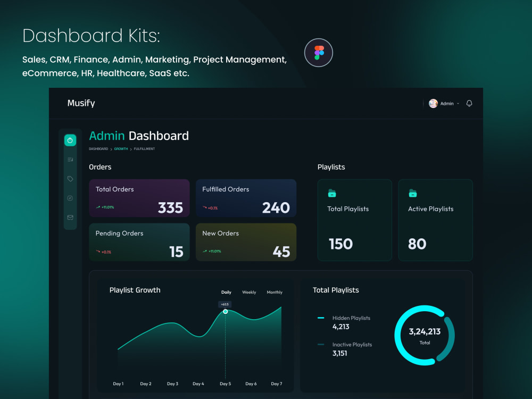Viewport: 532px width, 399px height.
Task: Click the 150 total playlists value
Action: point(340,244)
